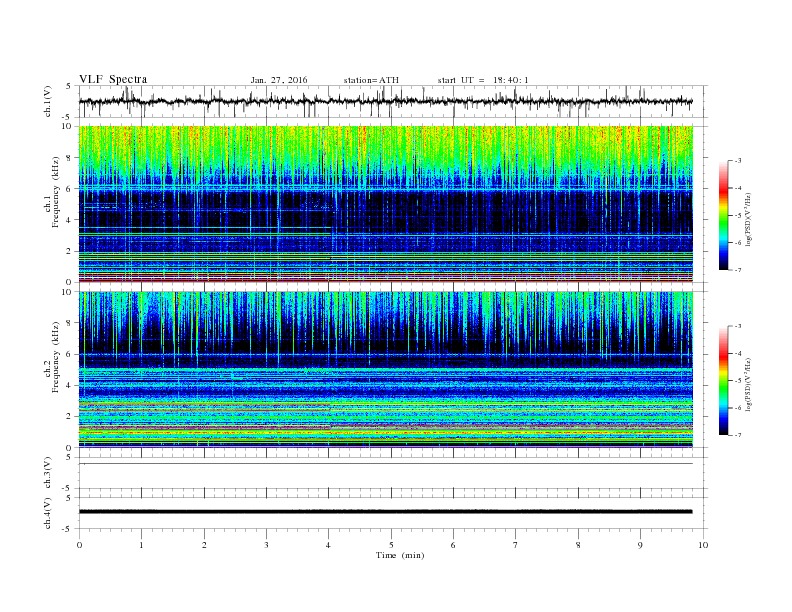Click time axis tick label "1"
The image size is (792, 612).
tap(141, 545)
